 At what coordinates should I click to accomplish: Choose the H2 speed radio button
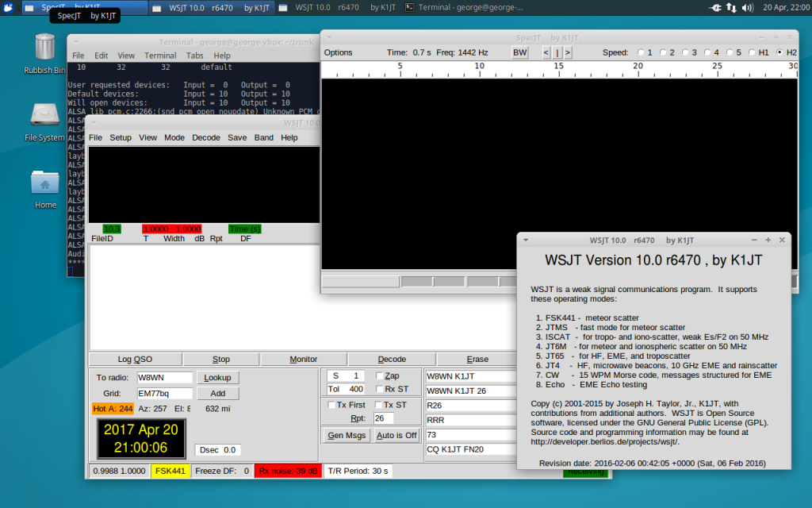pos(779,52)
